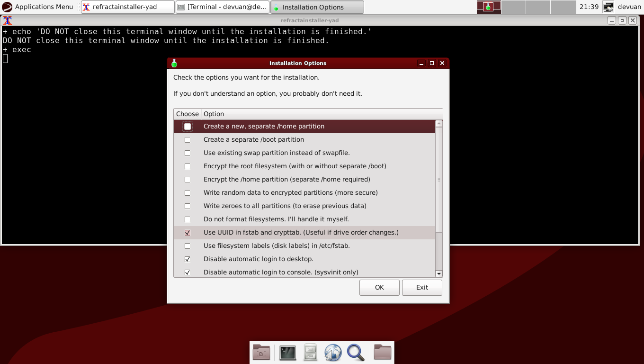Click the first workspace switcher thumbnail
644x364 pixels.
489,7
